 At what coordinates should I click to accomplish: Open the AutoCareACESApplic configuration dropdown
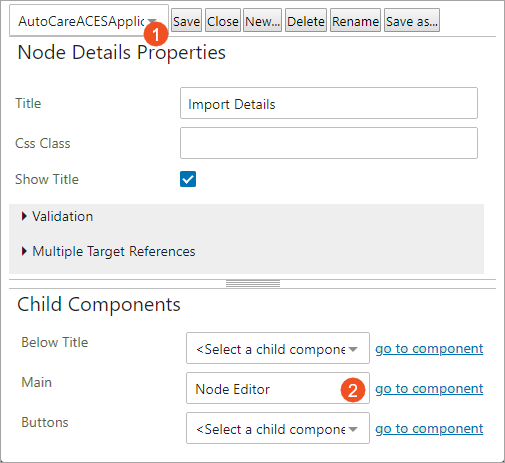click(89, 20)
